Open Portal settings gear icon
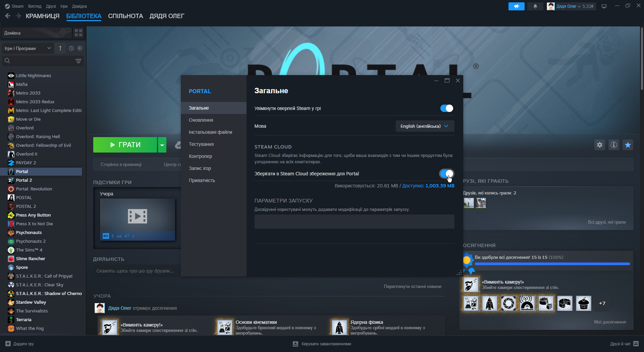The height and width of the screenshot is (352, 644). [600, 145]
